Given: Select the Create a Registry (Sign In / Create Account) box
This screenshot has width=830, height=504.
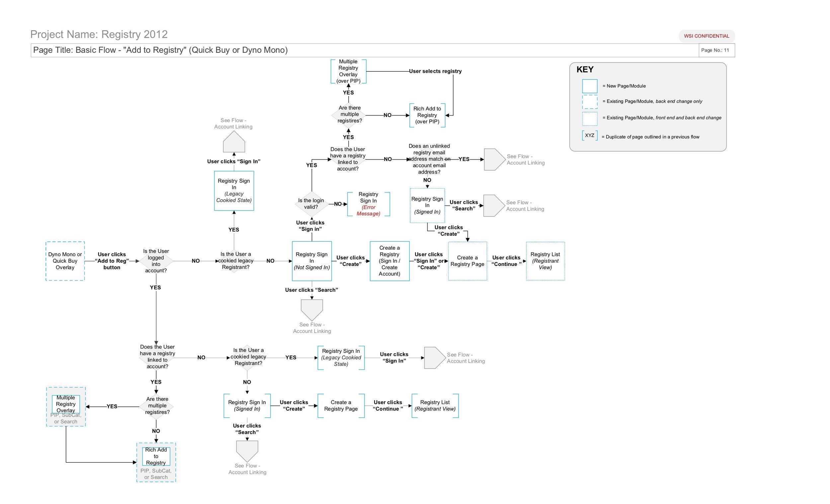Looking at the screenshot, I should click(x=389, y=261).
